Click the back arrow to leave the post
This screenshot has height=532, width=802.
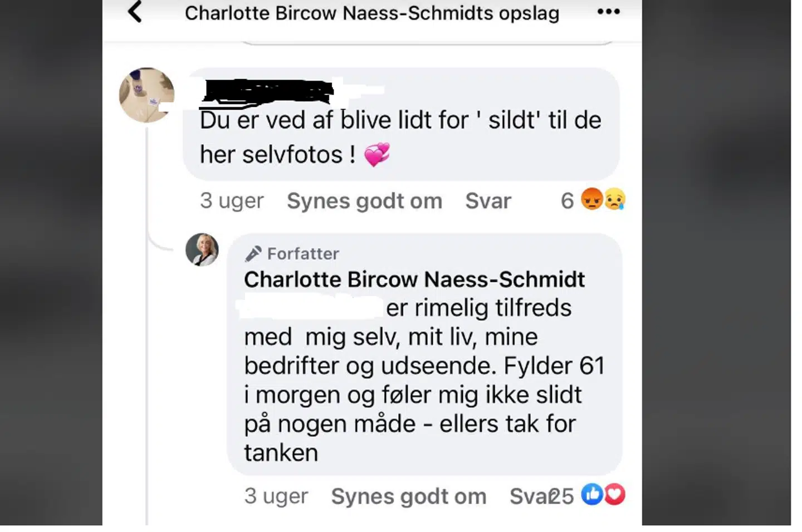134,12
